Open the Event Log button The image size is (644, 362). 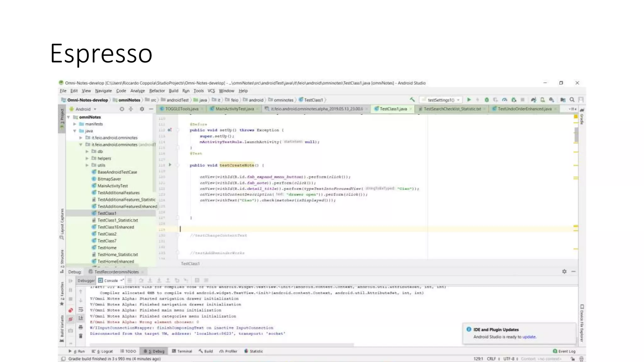click(564, 351)
